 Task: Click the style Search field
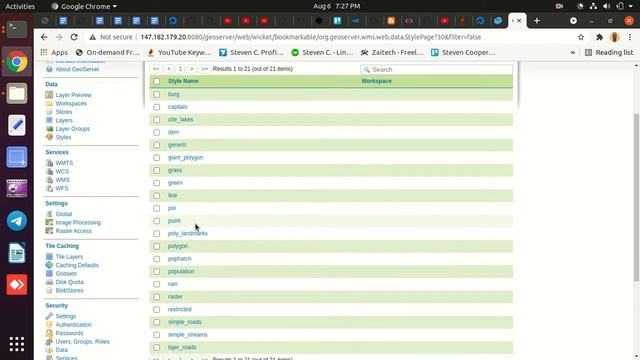[437, 70]
